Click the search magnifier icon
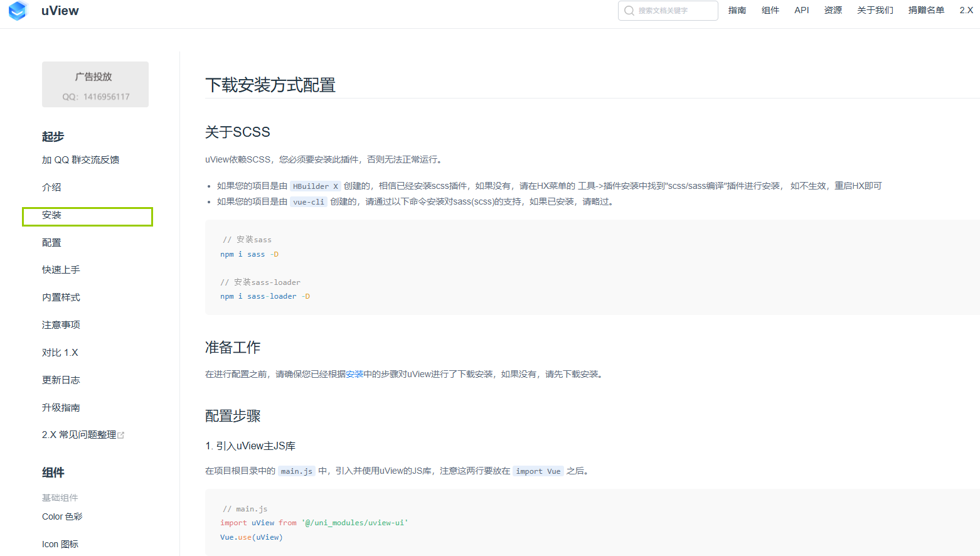The height and width of the screenshot is (556, 980). pyautogui.click(x=629, y=11)
